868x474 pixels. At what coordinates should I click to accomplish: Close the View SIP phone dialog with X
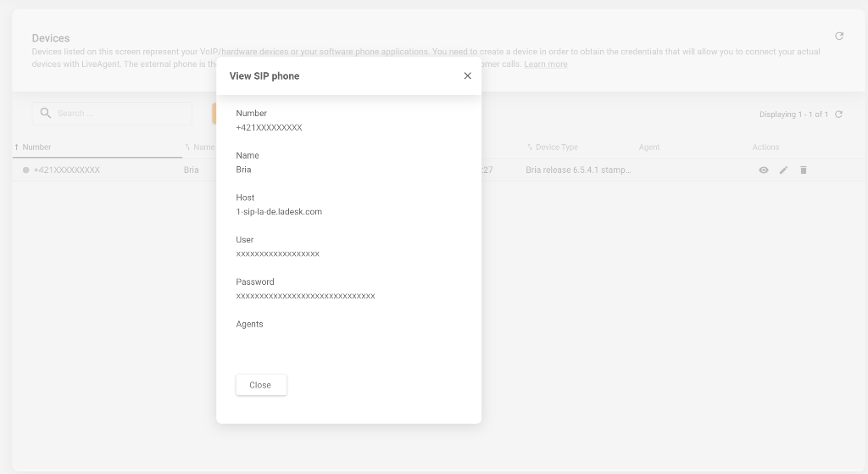click(467, 75)
